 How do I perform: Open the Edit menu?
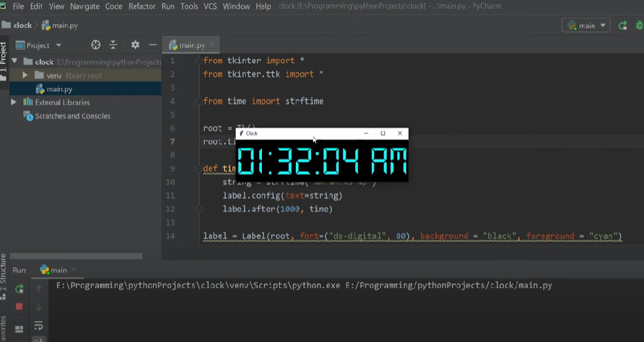click(36, 6)
